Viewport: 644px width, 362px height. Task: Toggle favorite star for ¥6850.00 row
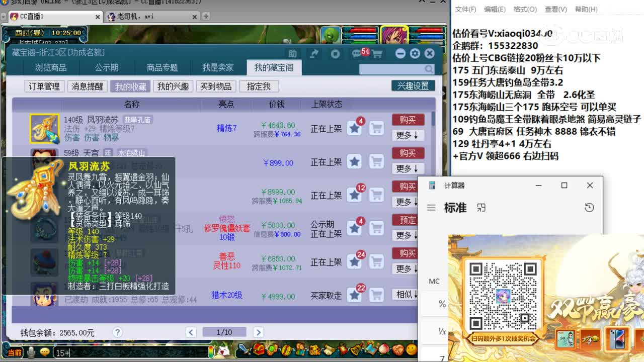355,262
